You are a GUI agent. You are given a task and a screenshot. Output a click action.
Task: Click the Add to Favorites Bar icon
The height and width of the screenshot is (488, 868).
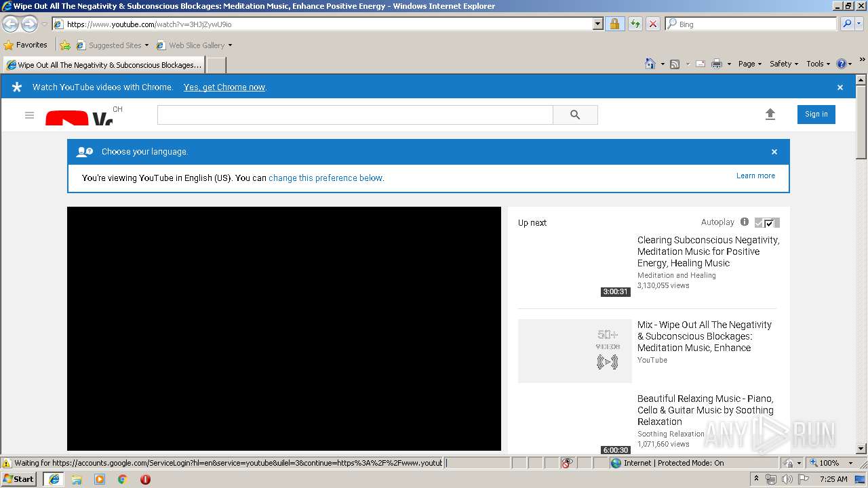click(65, 45)
